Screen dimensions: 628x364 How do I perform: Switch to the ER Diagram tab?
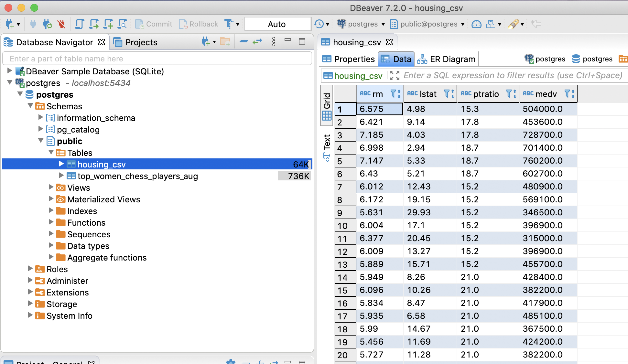click(446, 59)
